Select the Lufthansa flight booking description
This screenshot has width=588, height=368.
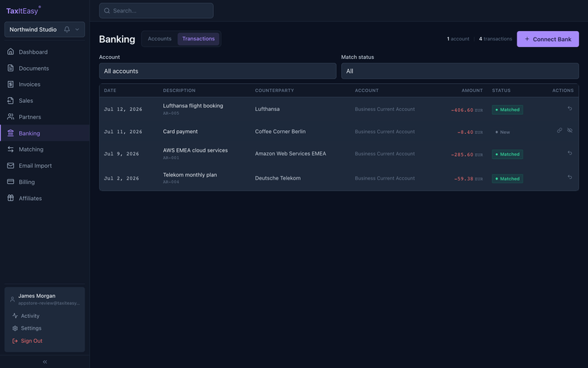[193, 106]
